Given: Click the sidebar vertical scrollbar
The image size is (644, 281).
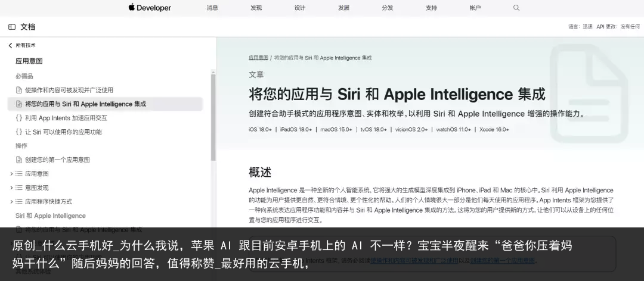Looking at the screenshot, I should (213, 117).
